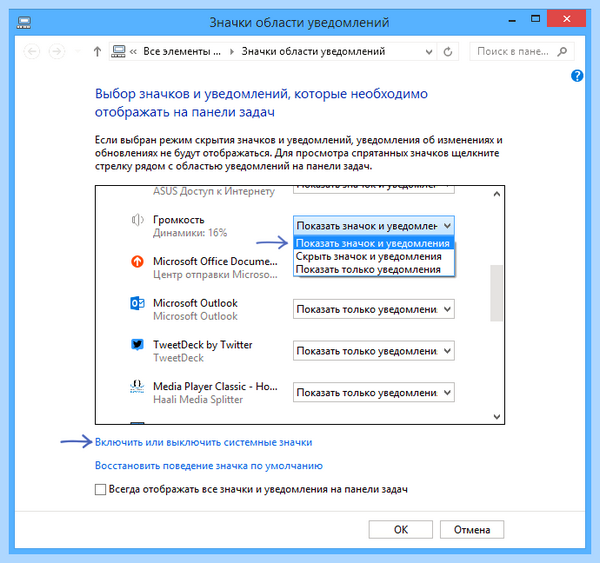The width and height of the screenshot is (600, 563).
Task: Open the help question mark icon
Action: tap(577, 76)
